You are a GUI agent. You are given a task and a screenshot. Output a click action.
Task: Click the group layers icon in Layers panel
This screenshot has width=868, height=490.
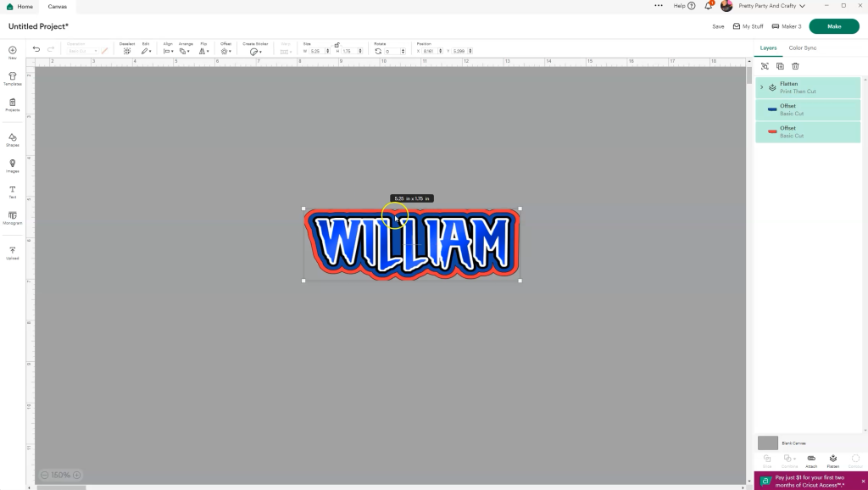pyautogui.click(x=765, y=66)
